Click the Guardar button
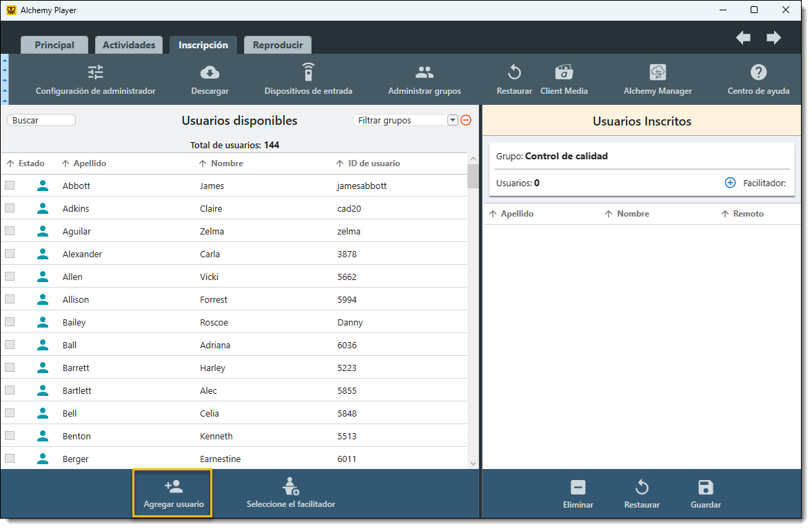The height and width of the screenshot is (529, 812). (705, 494)
